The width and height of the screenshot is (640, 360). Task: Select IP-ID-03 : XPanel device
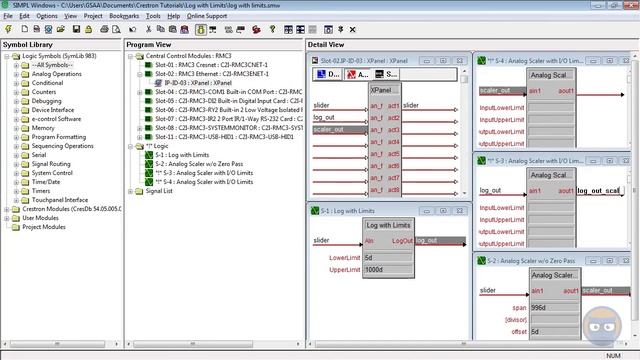(198, 83)
